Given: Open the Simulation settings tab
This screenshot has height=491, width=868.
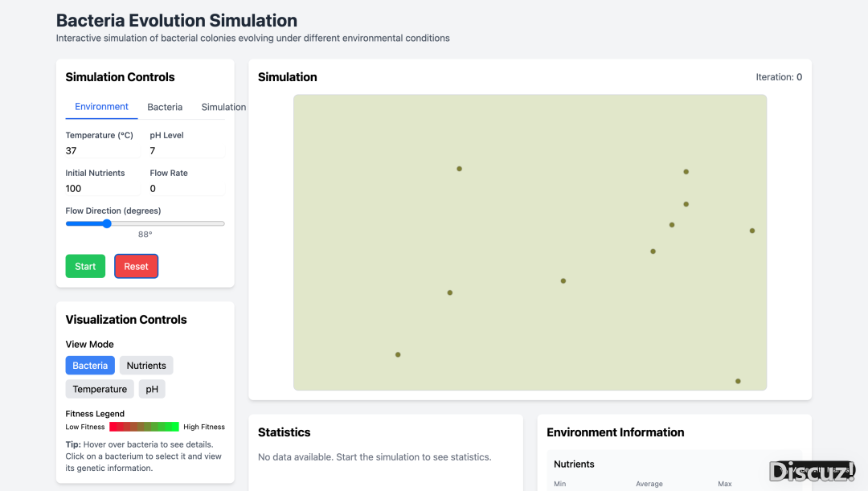Looking at the screenshot, I should point(223,107).
